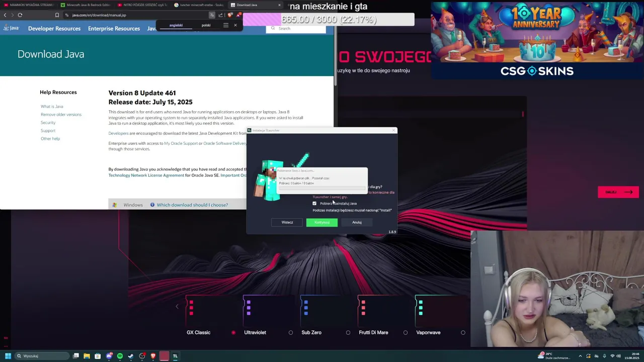Image resolution: width=644 pixels, height=362 pixels.
Task: Open TLauncher TL icon in taskbar
Action: [x=175, y=356]
